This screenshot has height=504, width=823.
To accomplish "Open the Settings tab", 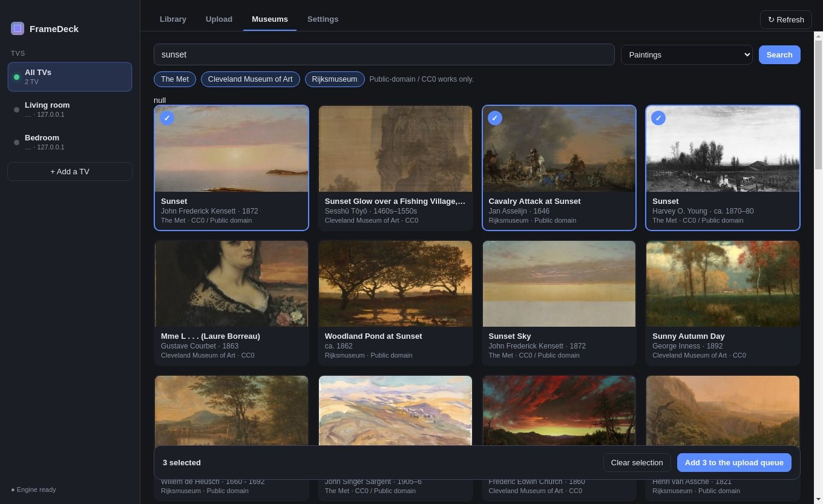I will 323,19.
